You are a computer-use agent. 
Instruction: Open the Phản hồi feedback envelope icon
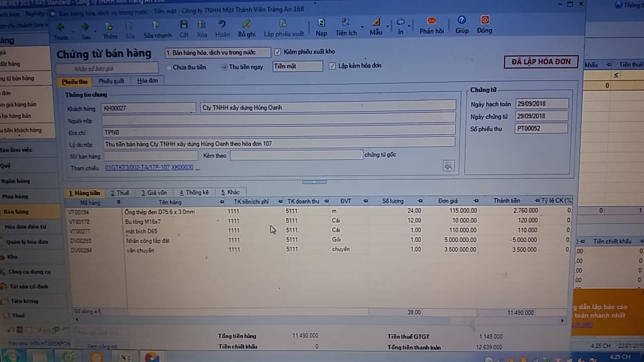432,21
